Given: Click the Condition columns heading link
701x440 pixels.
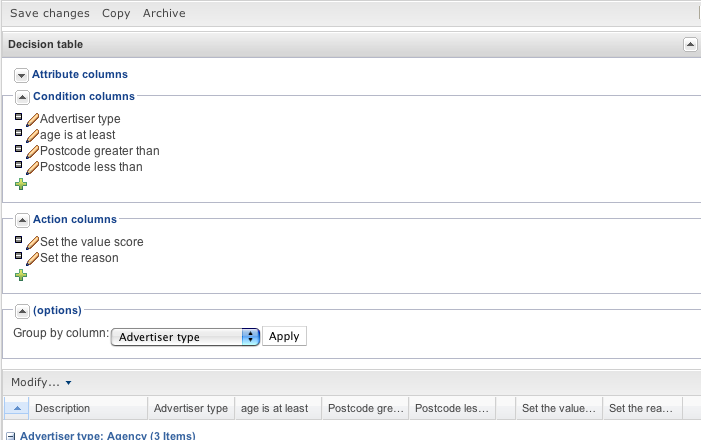Looking at the screenshot, I should click(x=84, y=96).
